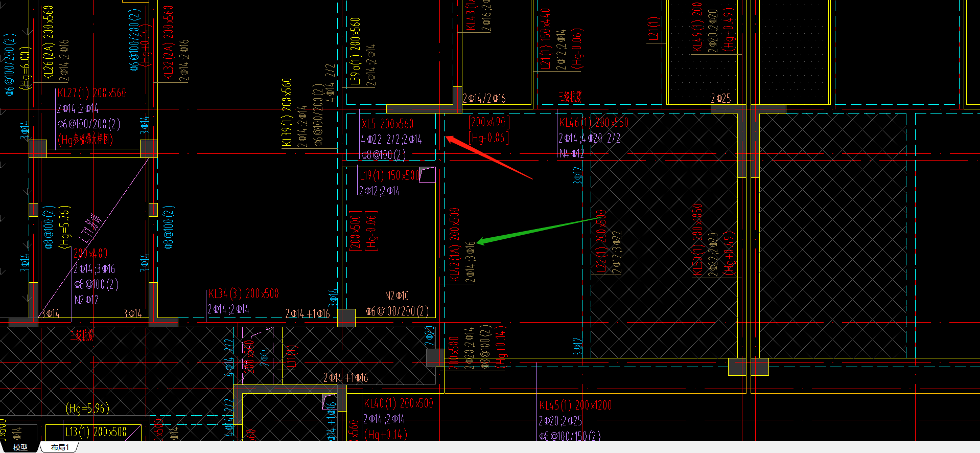Select the vertical KL32(2A) 200x560 label
The image size is (980, 453).
pos(168,43)
